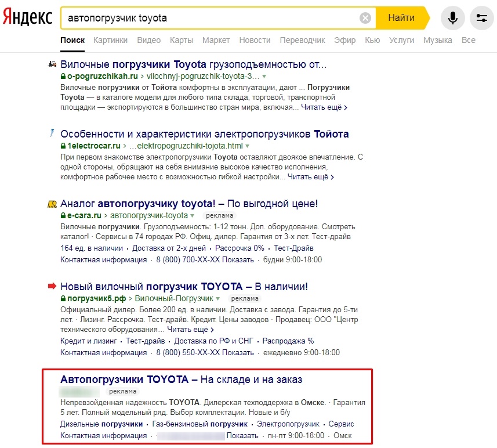
Task: Click the e-cara.ru forklift favicon
Action: point(52,204)
